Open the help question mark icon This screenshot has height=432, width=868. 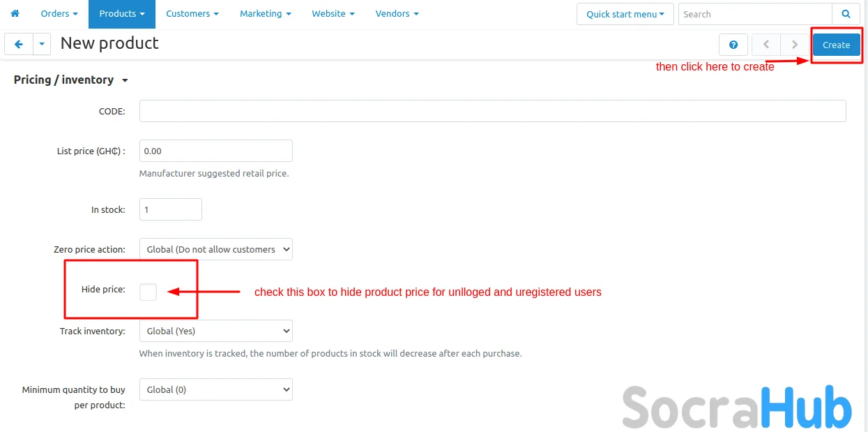pyautogui.click(x=733, y=45)
